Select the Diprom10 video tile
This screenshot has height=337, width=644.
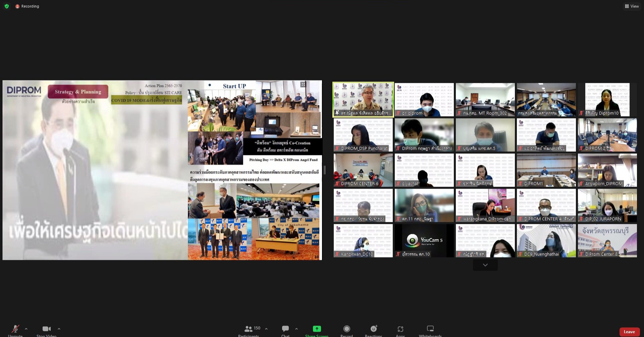[x=607, y=100]
